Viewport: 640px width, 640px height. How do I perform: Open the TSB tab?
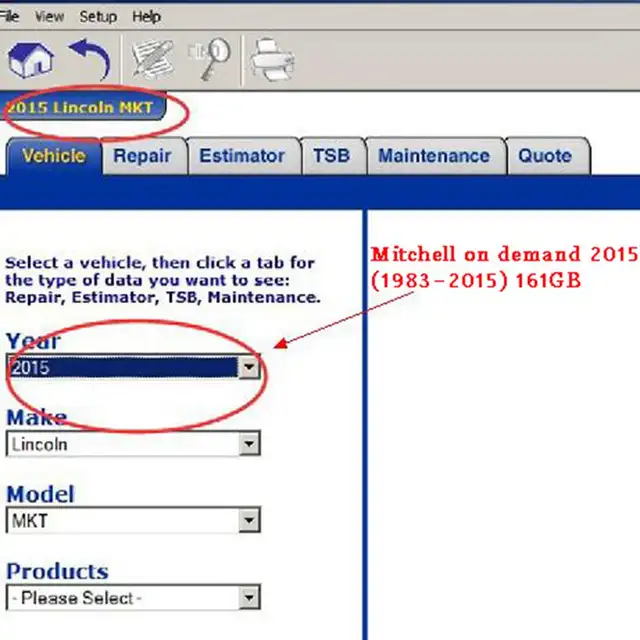coord(332,156)
